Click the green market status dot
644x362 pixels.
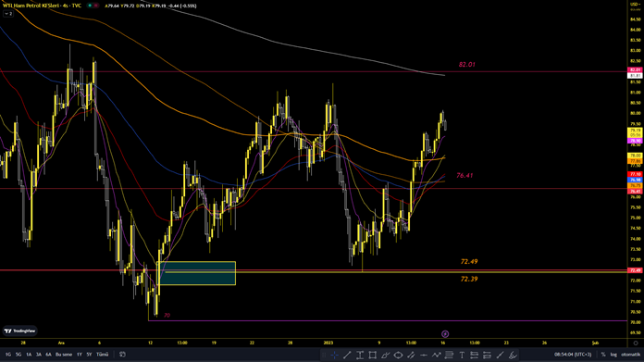(90, 6)
